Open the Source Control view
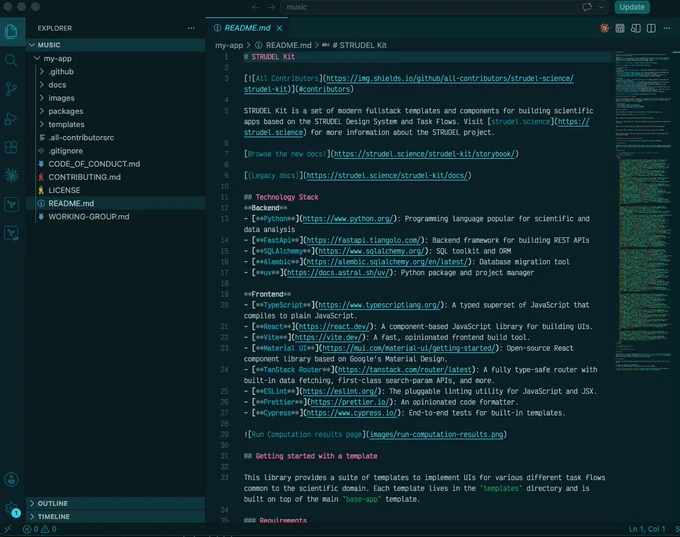The image size is (680, 537). [11, 89]
